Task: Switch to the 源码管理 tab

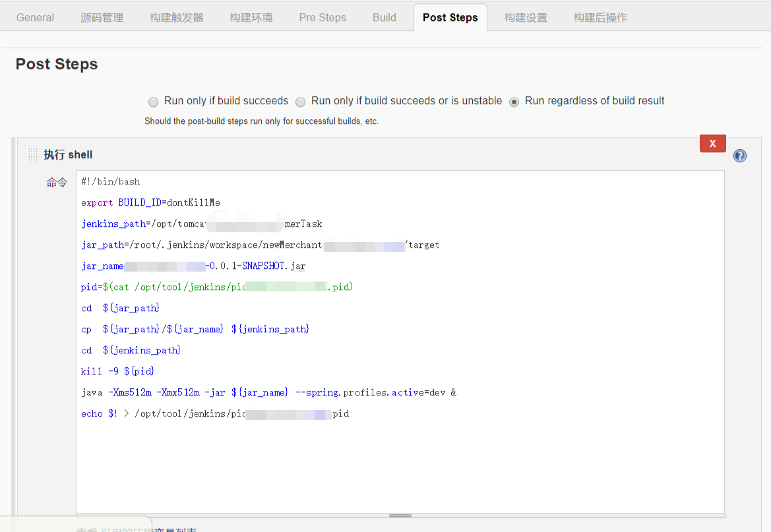Action: coord(102,18)
